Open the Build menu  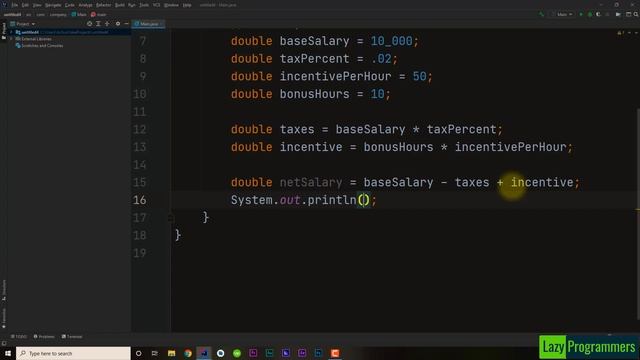tap(120, 5)
